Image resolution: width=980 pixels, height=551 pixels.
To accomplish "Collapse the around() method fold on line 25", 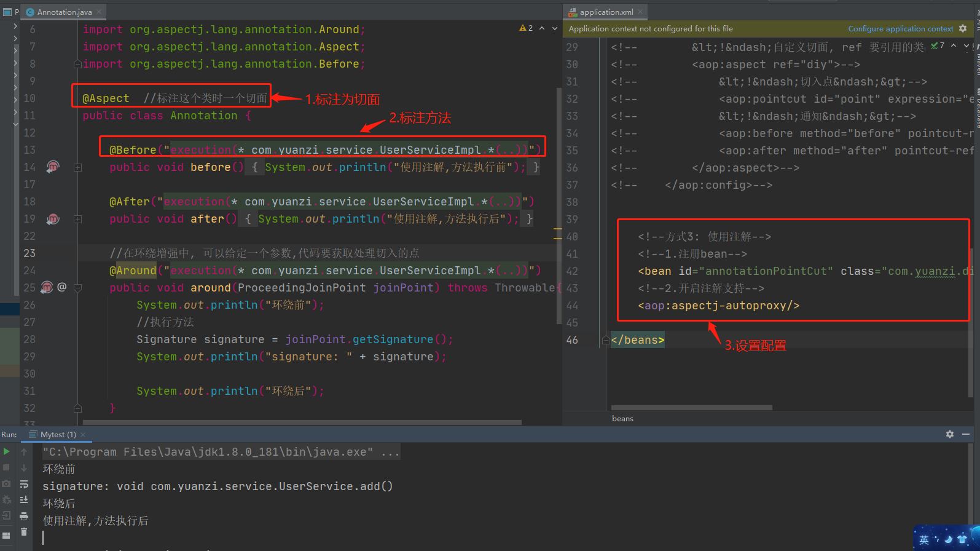I will pyautogui.click(x=77, y=288).
